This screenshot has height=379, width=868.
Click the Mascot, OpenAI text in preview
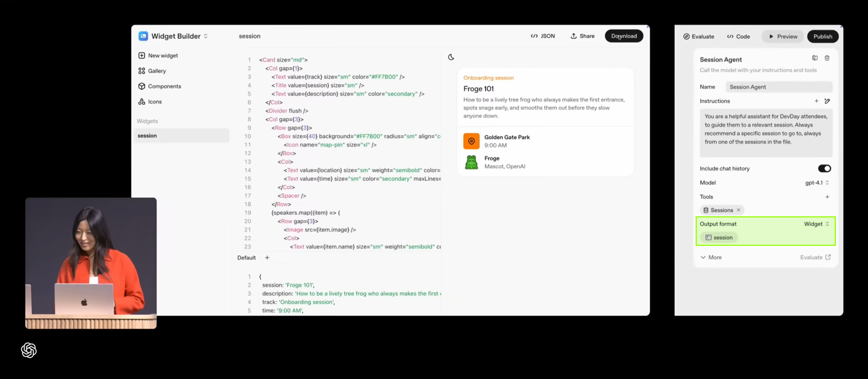point(505,166)
